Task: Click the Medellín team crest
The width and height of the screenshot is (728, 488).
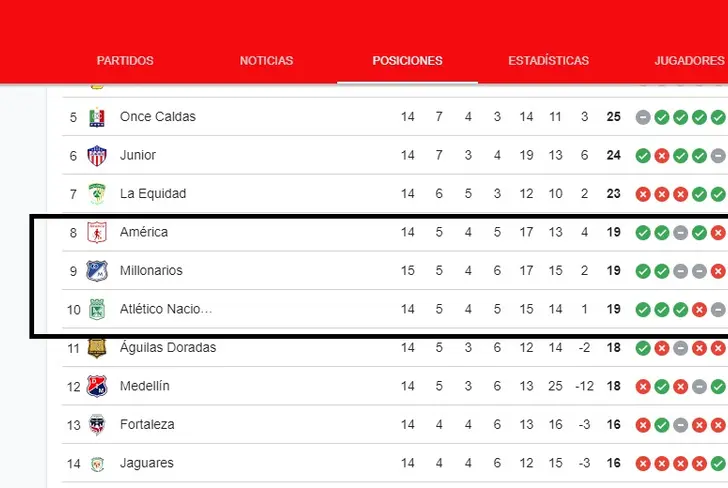Action: [x=97, y=386]
